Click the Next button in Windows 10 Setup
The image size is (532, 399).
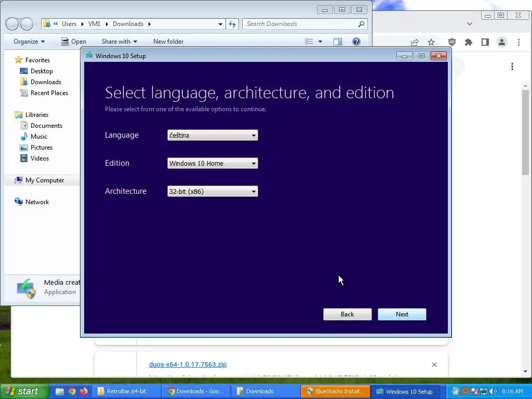[402, 314]
